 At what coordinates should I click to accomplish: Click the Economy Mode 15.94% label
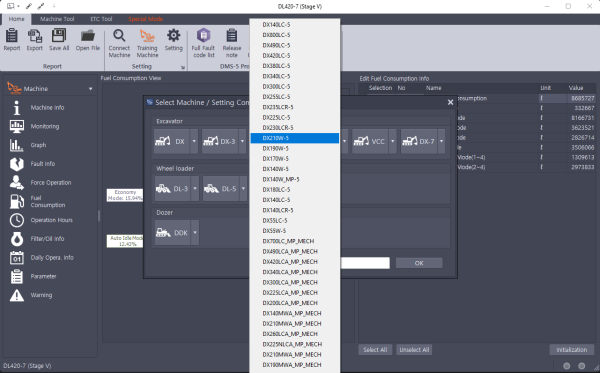[125, 195]
